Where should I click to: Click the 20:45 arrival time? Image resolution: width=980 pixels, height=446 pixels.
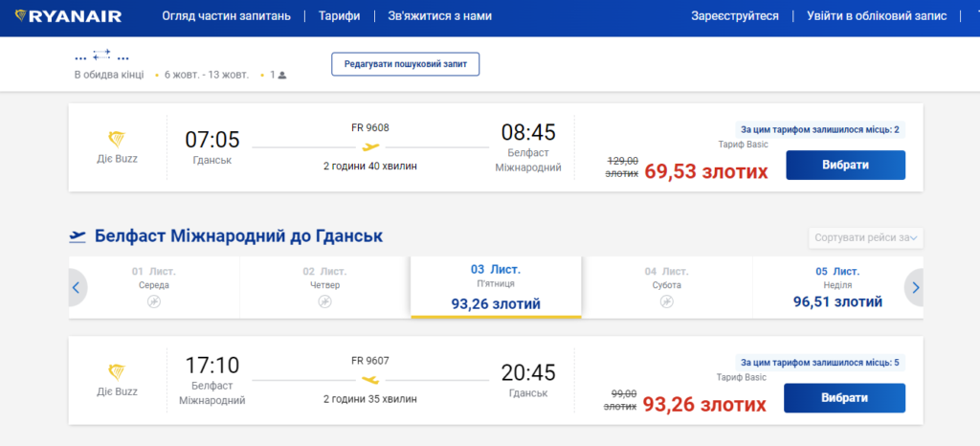528,373
